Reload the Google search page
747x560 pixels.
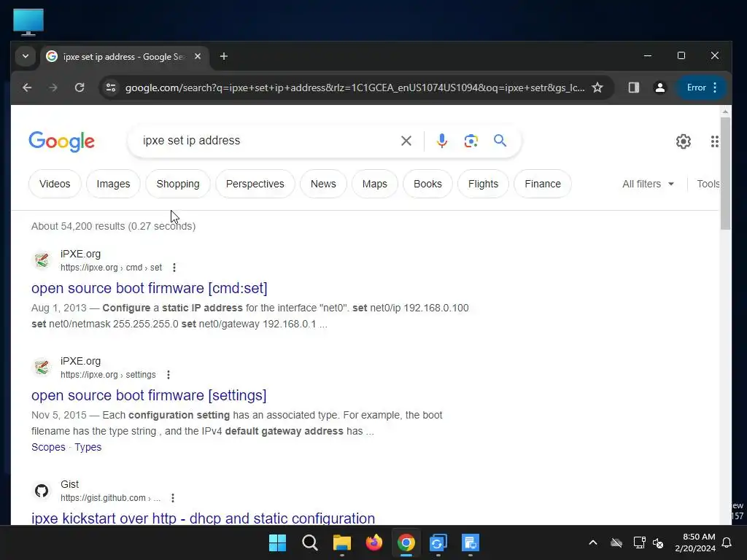[x=80, y=87]
